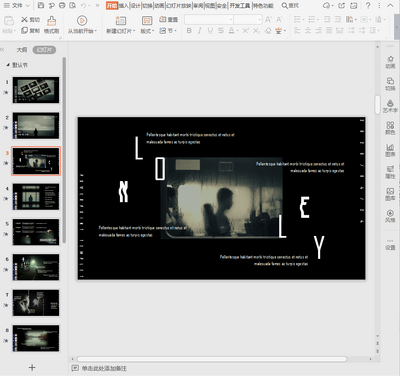Screen dimensions: 400x376
Task: Open the View (视图) ribbon tab
Action: tap(210, 6)
